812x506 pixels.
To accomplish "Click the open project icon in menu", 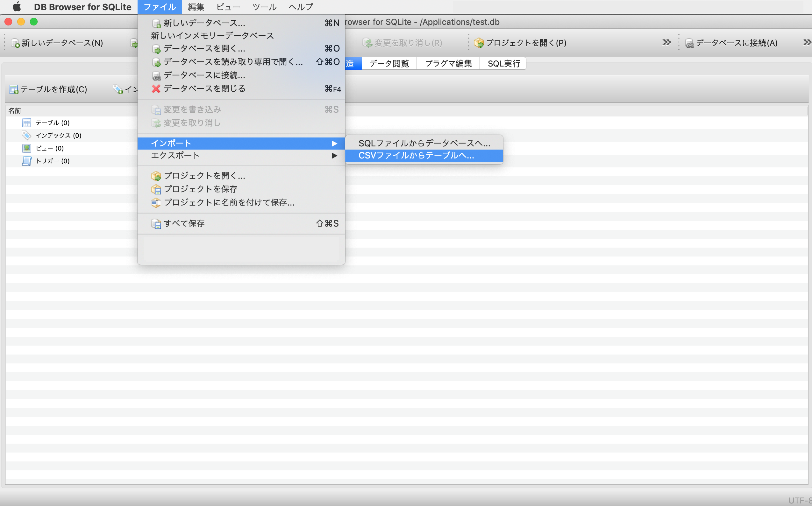I will tap(156, 176).
